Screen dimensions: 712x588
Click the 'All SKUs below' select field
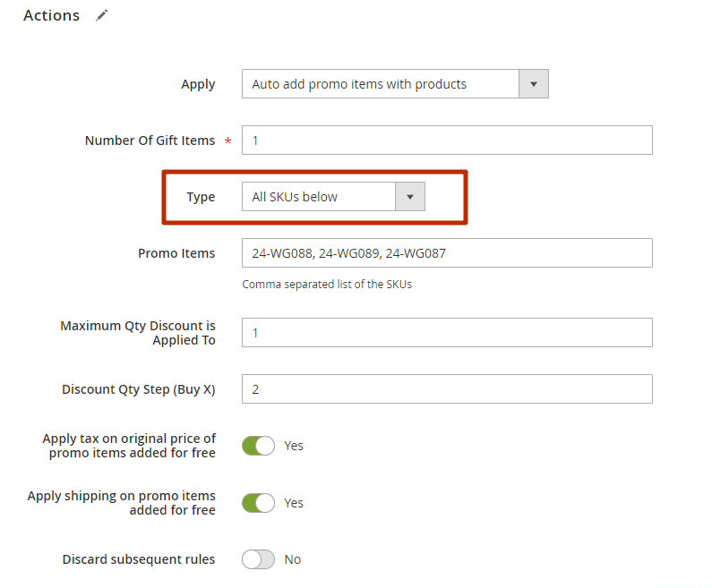coord(333,197)
